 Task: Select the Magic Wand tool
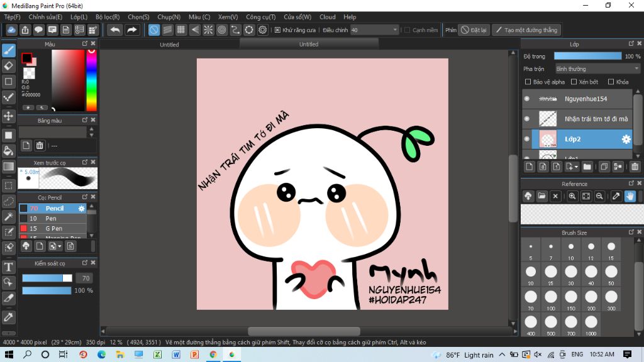coord(9,217)
